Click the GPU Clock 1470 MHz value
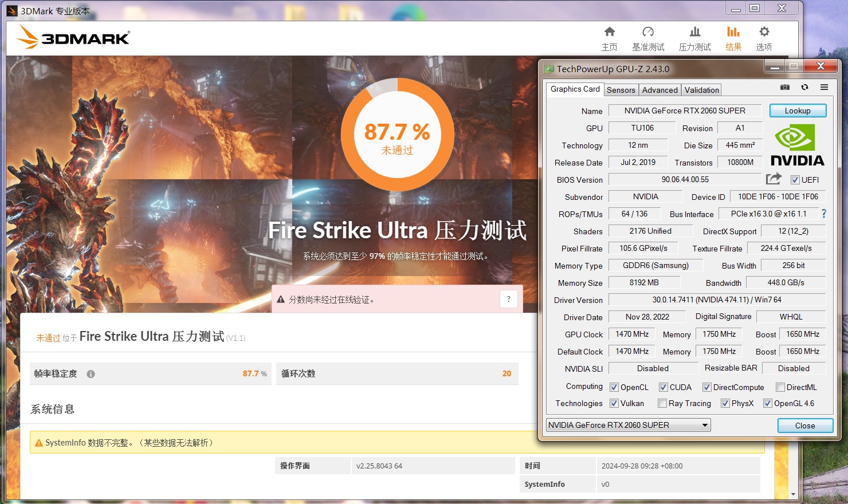This screenshot has height=504, width=848. coord(632,334)
